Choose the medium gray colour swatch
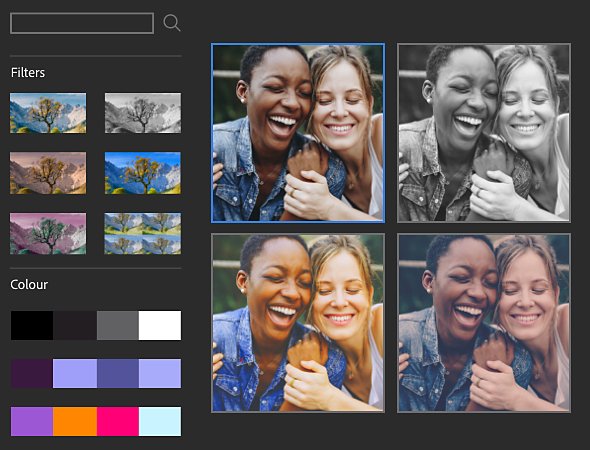The height and width of the screenshot is (450, 590). [118, 325]
